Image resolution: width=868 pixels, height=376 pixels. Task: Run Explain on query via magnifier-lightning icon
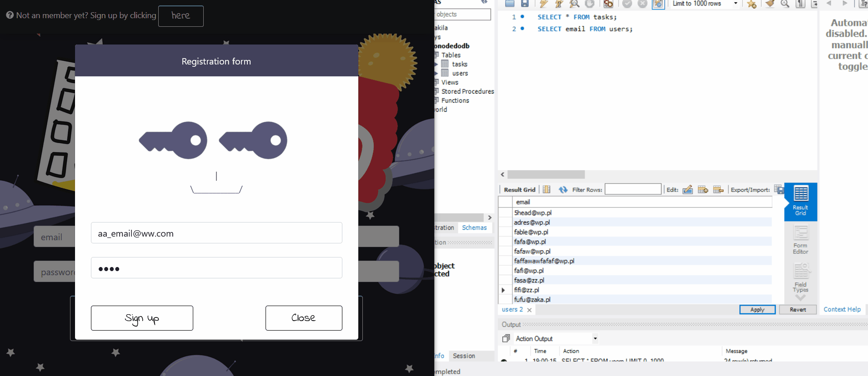pos(574,4)
